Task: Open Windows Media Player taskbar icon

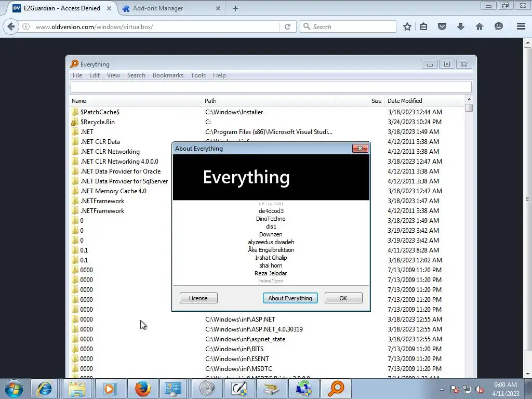Action: click(110, 389)
